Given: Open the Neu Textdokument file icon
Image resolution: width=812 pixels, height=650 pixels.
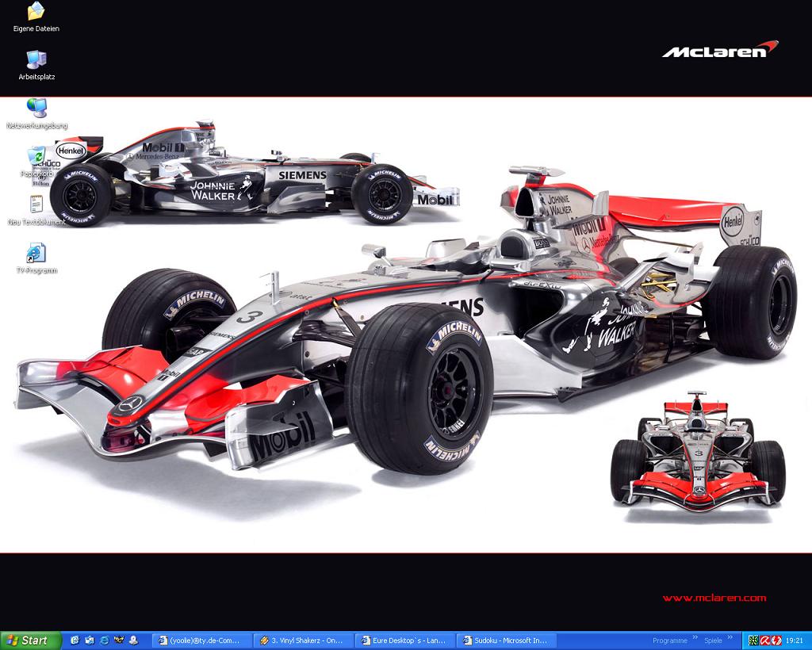Looking at the screenshot, I should pos(36,205).
